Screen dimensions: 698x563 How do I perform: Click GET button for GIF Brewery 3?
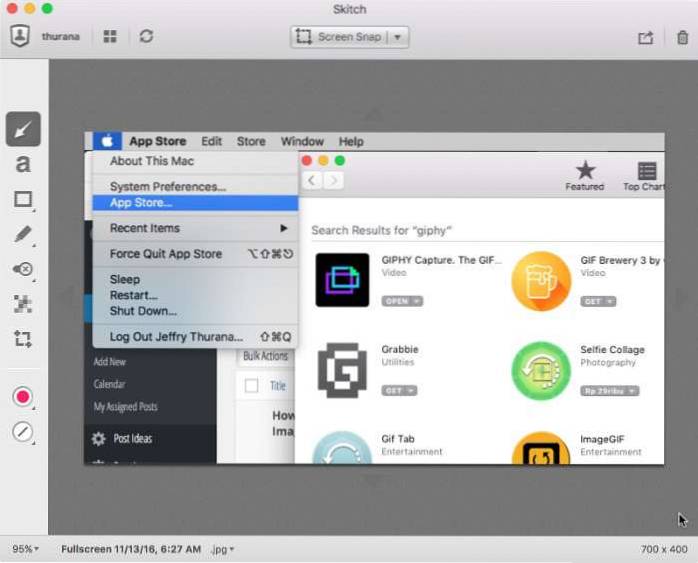point(598,301)
